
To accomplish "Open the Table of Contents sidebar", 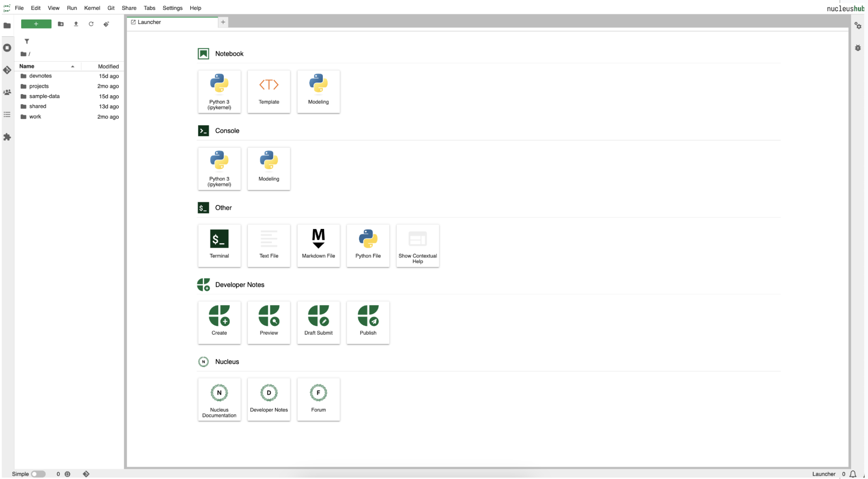I will pos(7,114).
